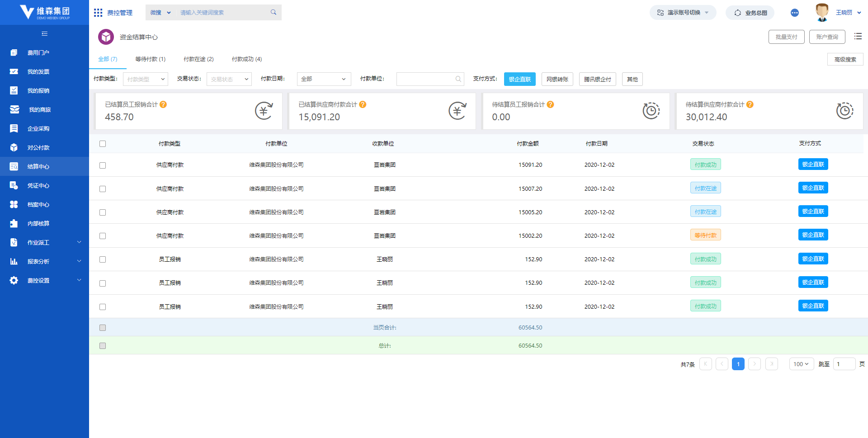Open the 付款类型 dropdown filter
This screenshot has width=868, height=438.
[145, 79]
